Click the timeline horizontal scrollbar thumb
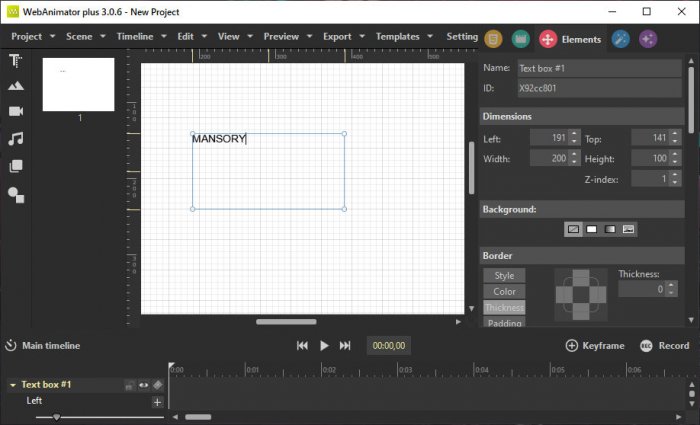The width and height of the screenshot is (700, 425). [x=198, y=417]
